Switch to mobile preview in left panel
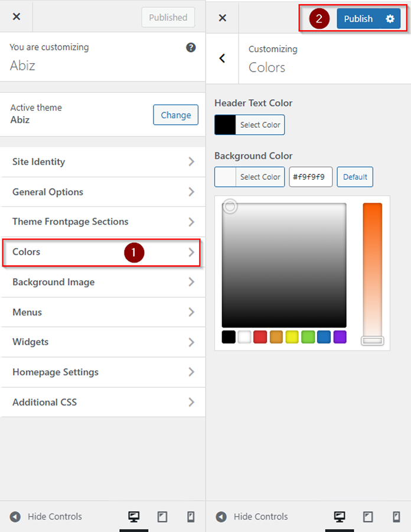Screen dimensions: 411x532 [191, 517]
